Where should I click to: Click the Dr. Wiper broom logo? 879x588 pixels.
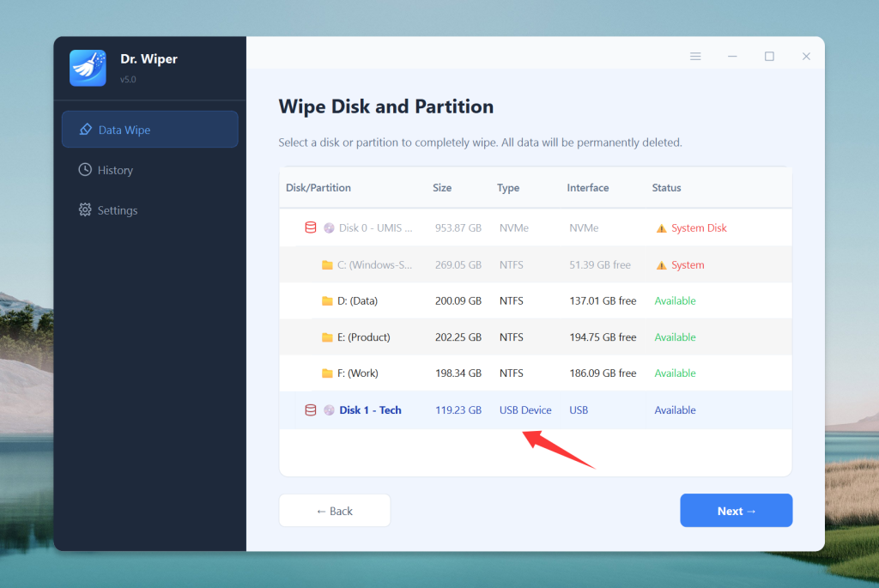click(88, 68)
